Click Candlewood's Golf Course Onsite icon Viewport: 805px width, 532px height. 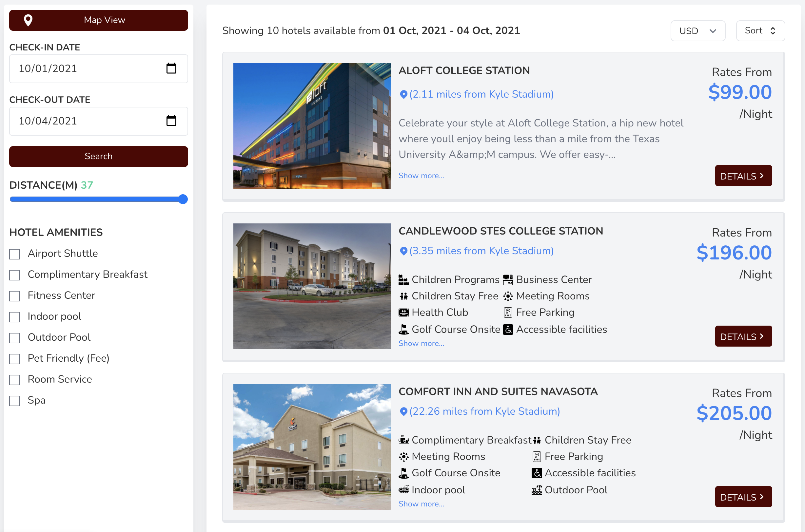point(403,330)
